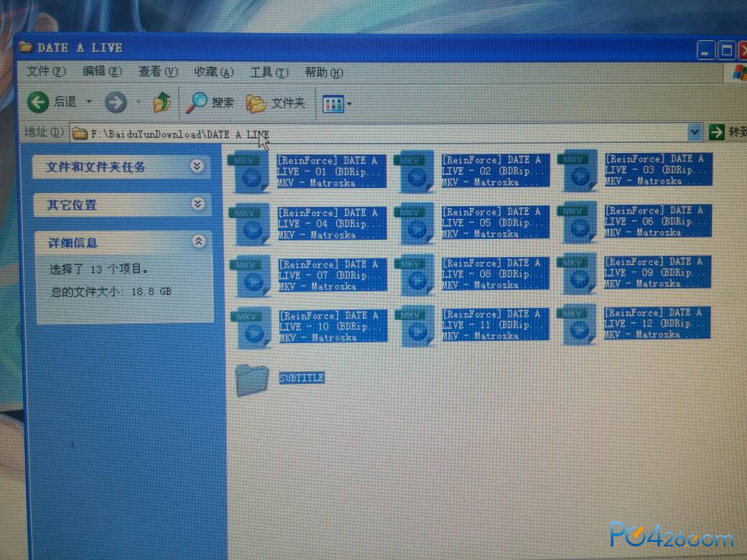The width and height of the screenshot is (747, 560).
Task: Click the 文件和文件夹任务 header
Action: click(121, 167)
